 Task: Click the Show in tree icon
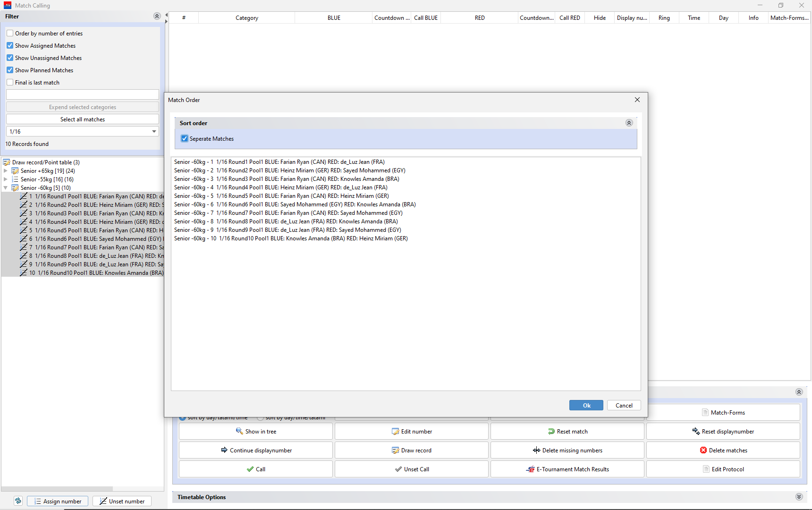(x=239, y=432)
